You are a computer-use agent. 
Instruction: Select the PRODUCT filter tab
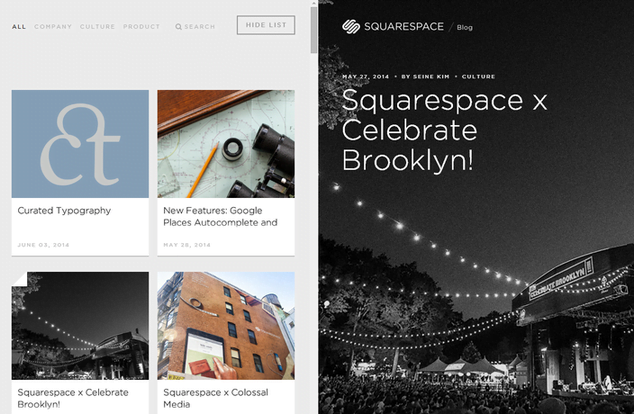point(142,27)
